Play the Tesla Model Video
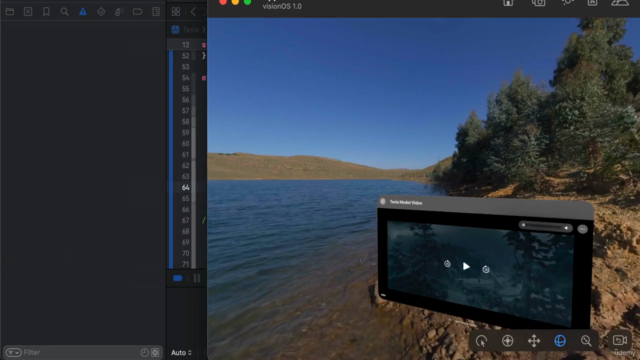 pyautogui.click(x=466, y=267)
